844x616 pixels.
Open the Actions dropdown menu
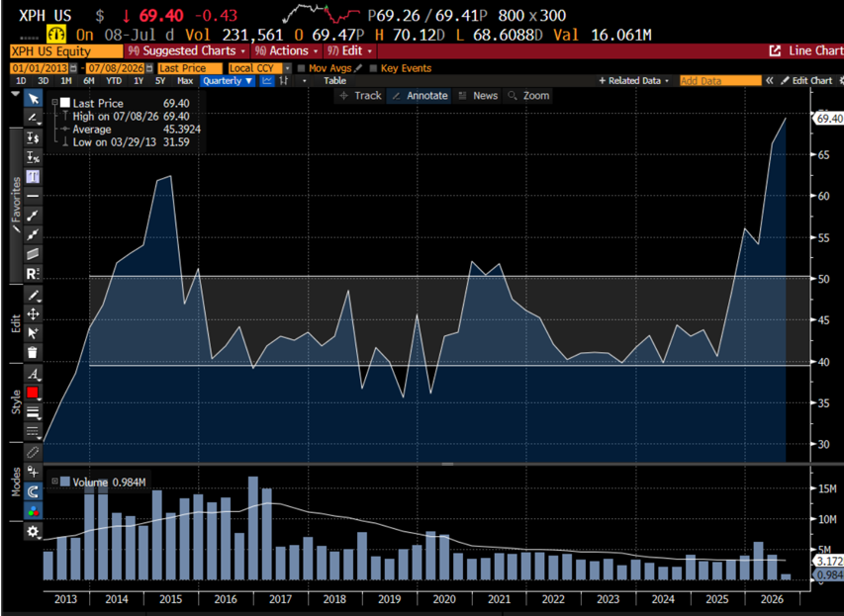pyautogui.click(x=287, y=51)
